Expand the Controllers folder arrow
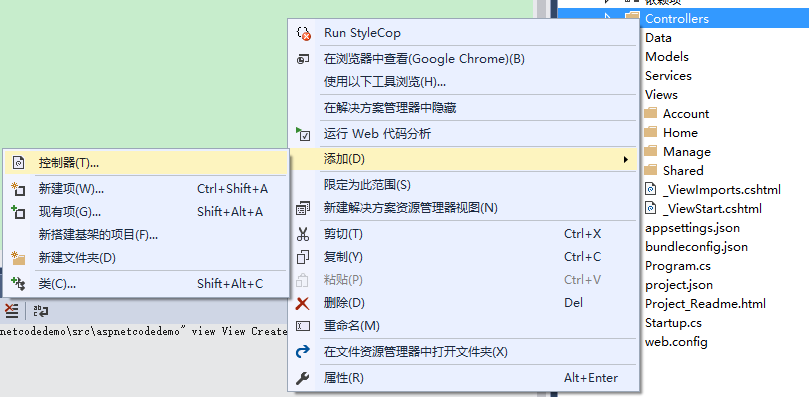Screen dimensions: 809x397 (609, 18)
